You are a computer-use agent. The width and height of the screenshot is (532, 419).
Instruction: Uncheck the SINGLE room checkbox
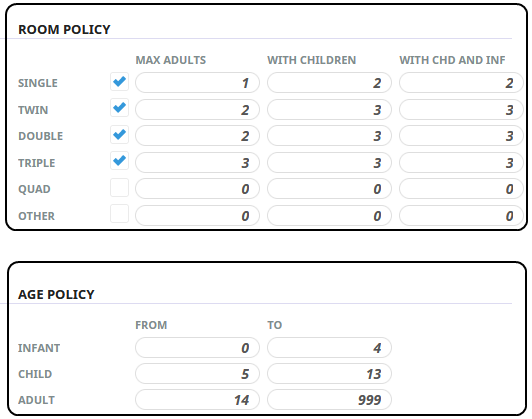point(119,82)
